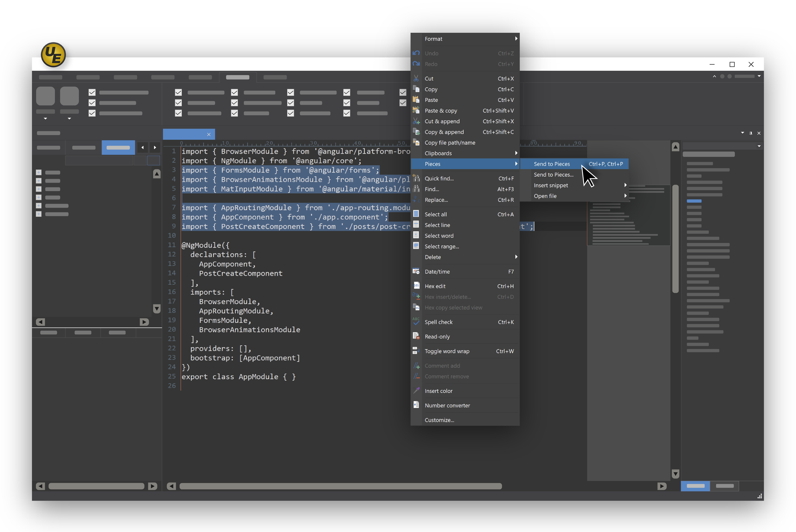Open the Format submenu arrow
The height and width of the screenshot is (532, 796).
click(x=516, y=39)
